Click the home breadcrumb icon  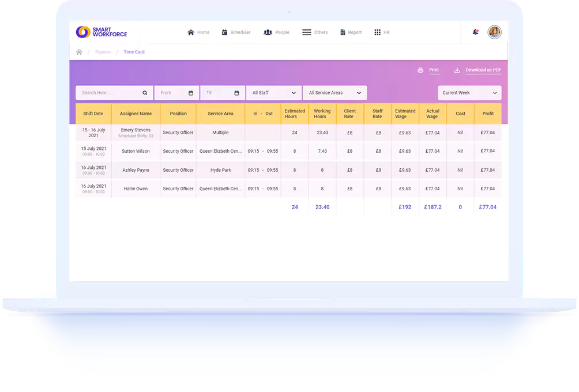(79, 52)
